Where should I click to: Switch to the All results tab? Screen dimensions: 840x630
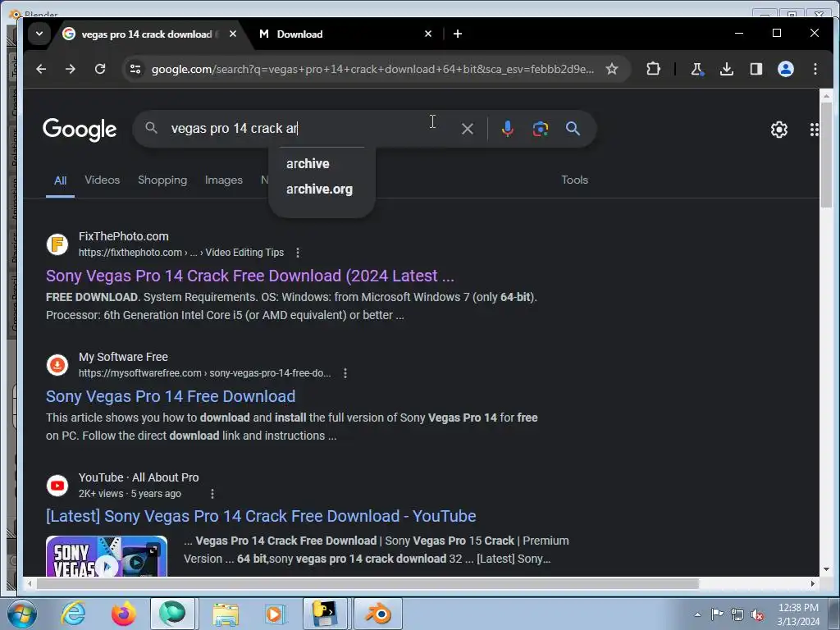tap(60, 180)
